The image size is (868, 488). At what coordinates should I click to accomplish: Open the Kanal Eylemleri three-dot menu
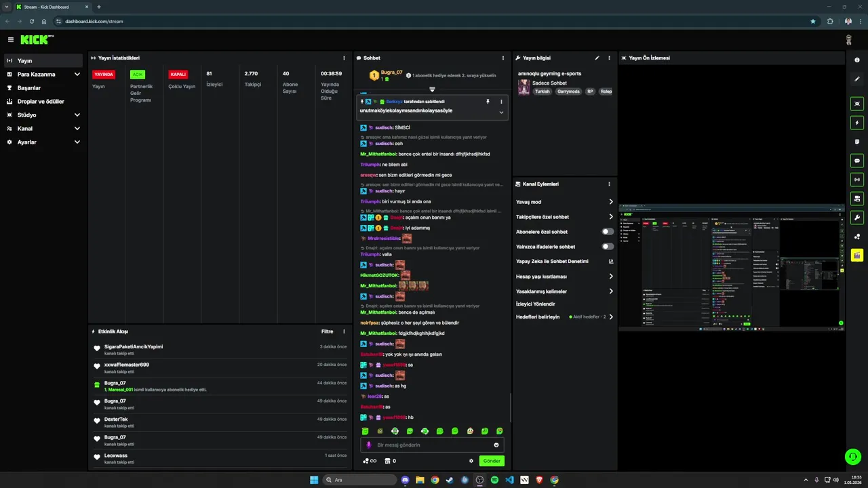point(609,184)
